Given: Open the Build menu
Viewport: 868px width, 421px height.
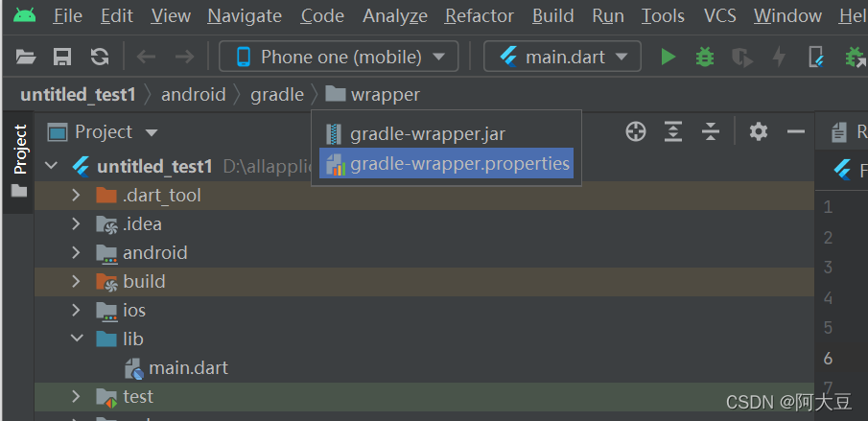Looking at the screenshot, I should [553, 16].
